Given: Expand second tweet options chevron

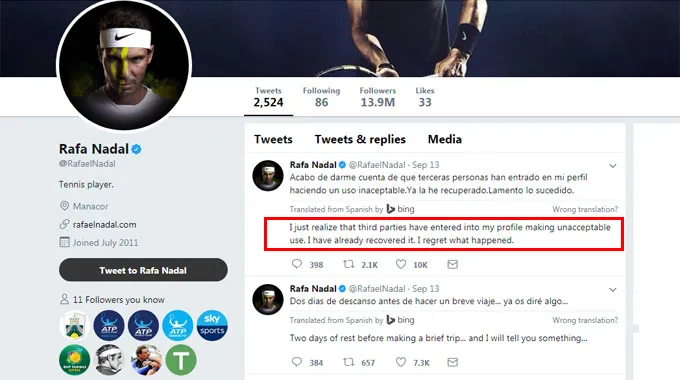Looking at the screenshot, I should pyautogui.click(x=612, y=289).
